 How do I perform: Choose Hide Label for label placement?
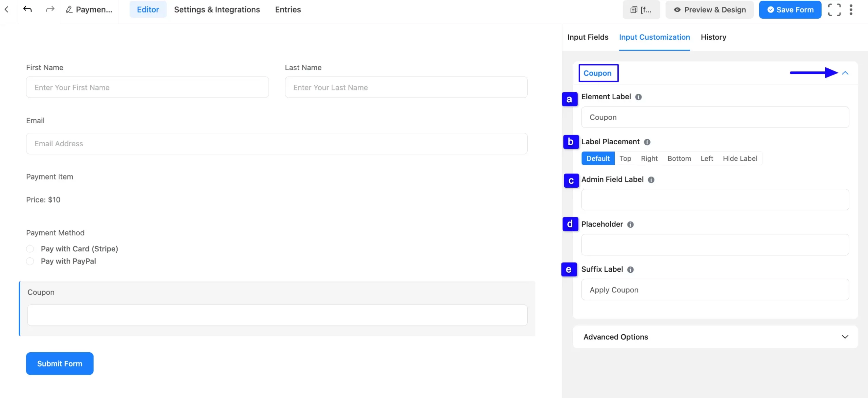click(x=740, y=158)
